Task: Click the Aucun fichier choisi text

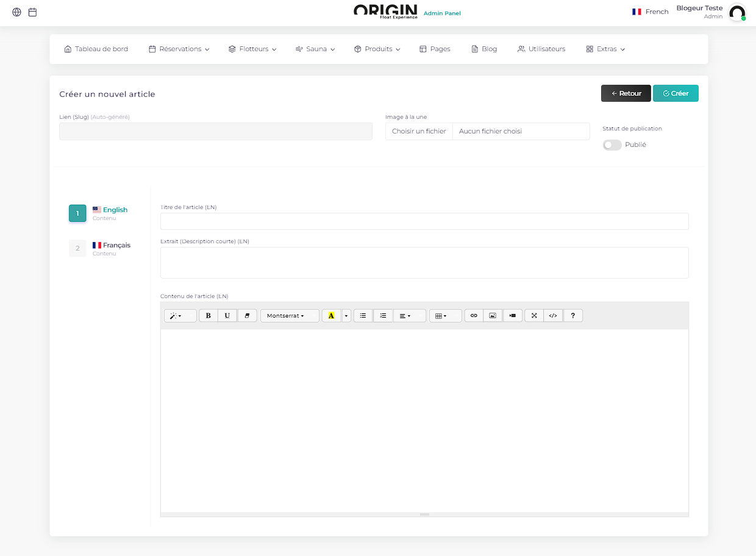Action: coord(490,131)
